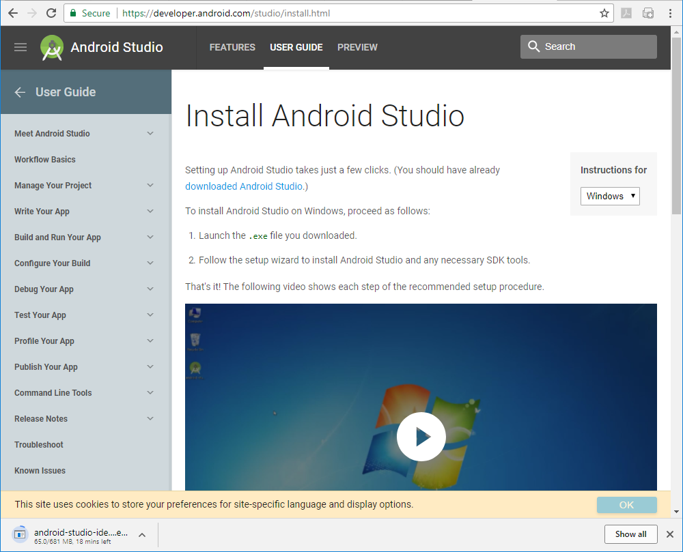Image resolution: width=683 pixels, height=552 pixels.
Task: Click the URL address bar
Action: point(340,13)
